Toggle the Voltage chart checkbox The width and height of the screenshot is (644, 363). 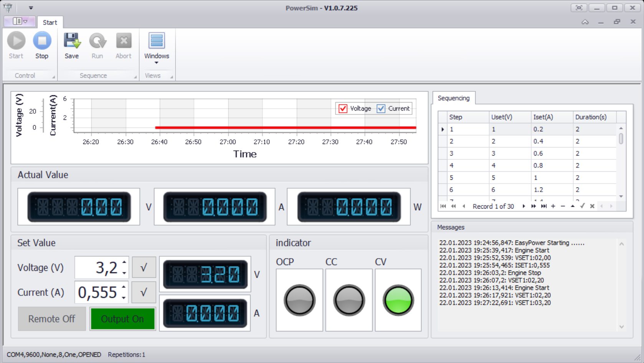(x=343, y=109)
